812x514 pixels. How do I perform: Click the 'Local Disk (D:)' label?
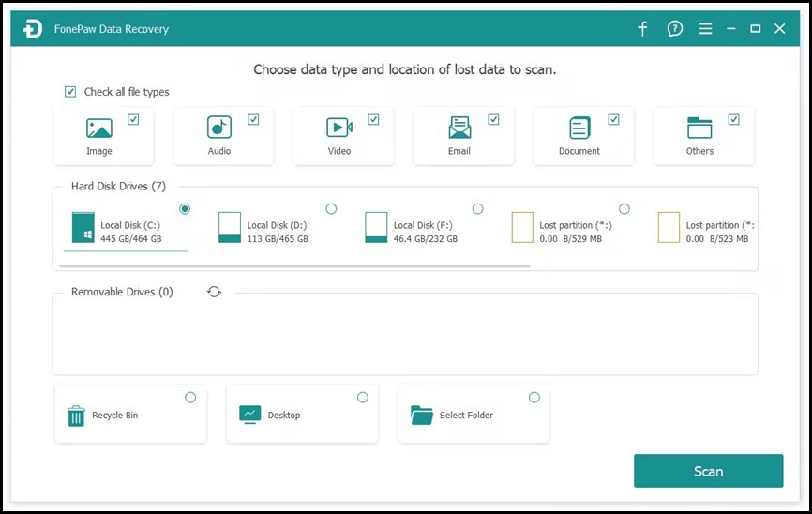tap(277, 225)
